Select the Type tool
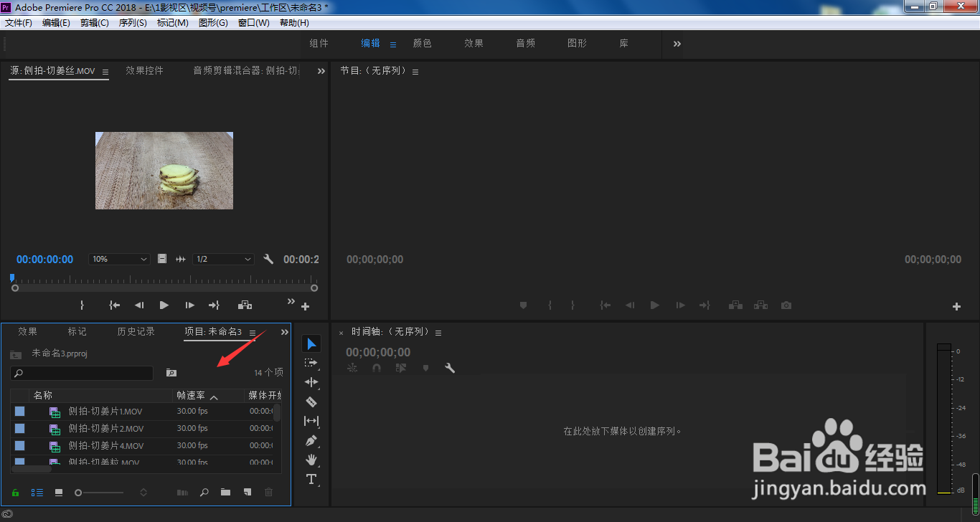The height and width of the screenshot is (522, 980). point(311,479)
